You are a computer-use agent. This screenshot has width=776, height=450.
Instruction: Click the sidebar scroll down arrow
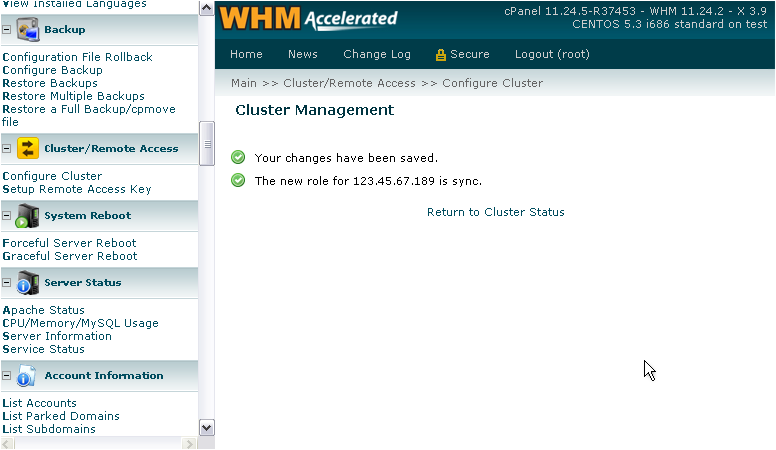coord(206,427)
